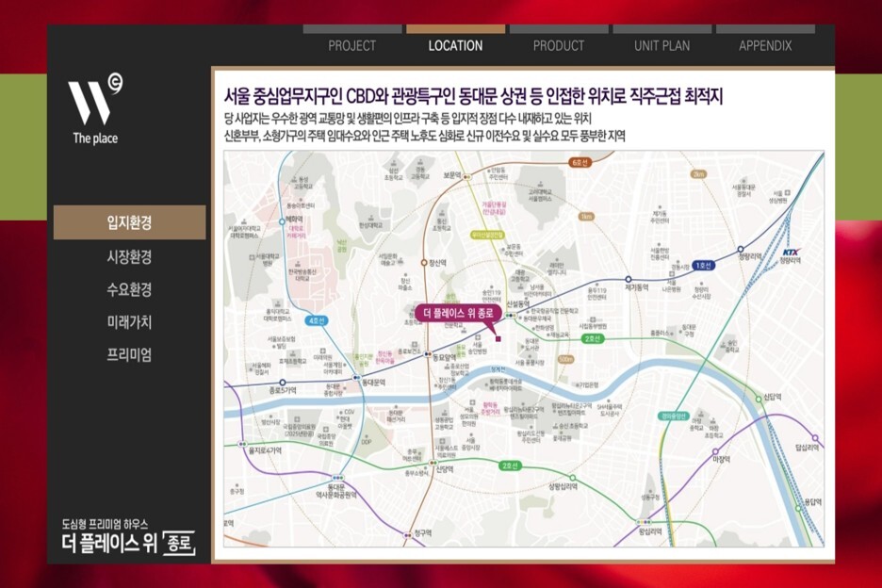Click the 6호선 line badge
882x588 pixels.
[580, 162]
